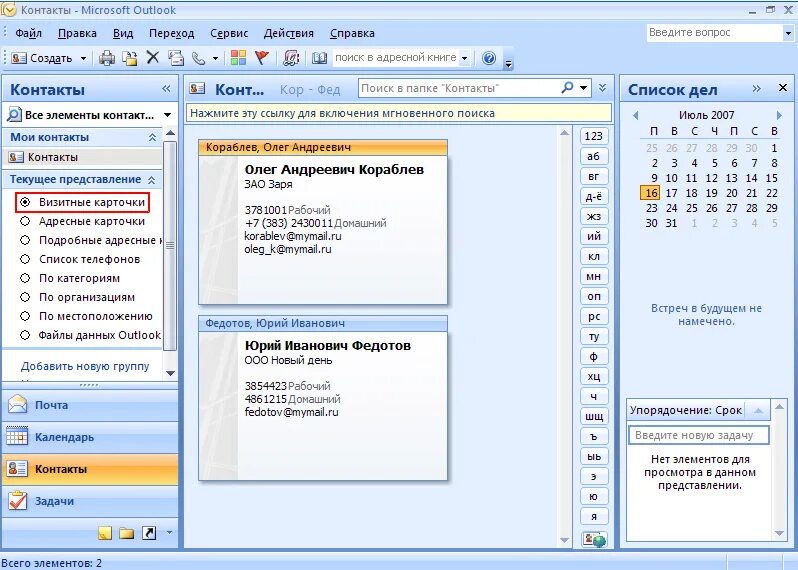The height and width of the screenshot is (570, 798).
Task: Select the Список телефонов view
Action: [80, 259]
